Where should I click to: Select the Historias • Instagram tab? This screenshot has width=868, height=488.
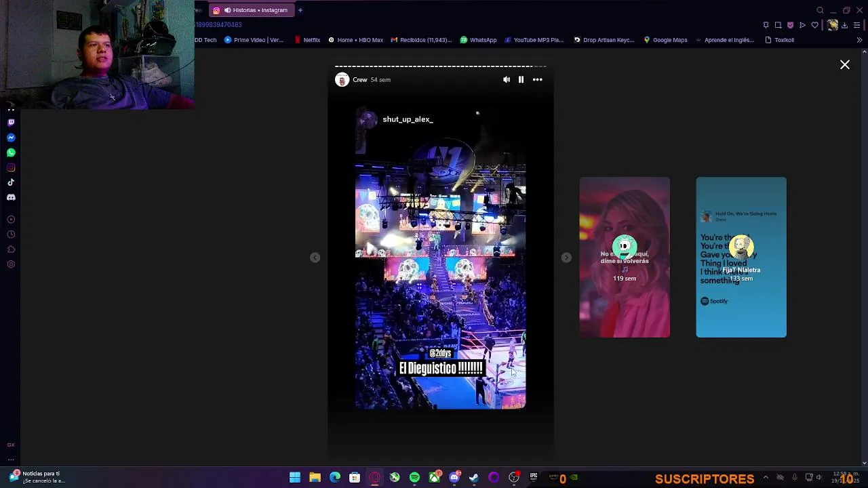click(x=251, y=10)
